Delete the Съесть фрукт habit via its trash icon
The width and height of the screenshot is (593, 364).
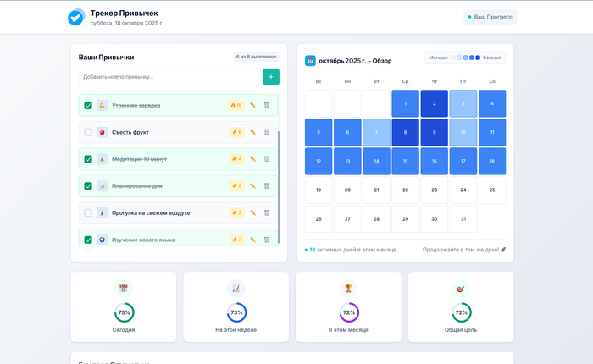click(266, 132)
